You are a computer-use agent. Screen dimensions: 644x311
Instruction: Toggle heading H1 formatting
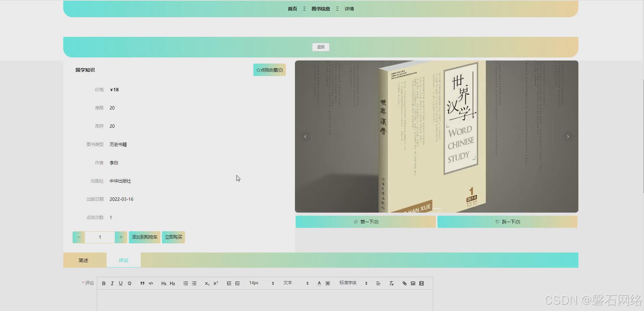[163, 283]
